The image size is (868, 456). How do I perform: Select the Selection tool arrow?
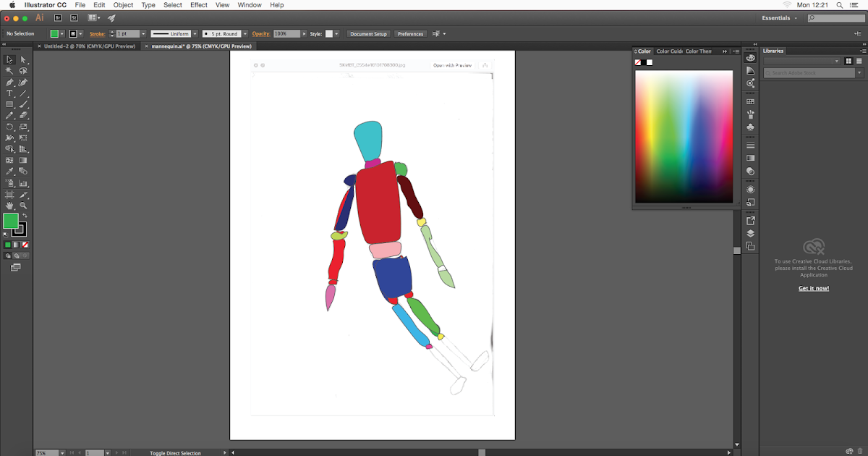[x=9, y=59]
